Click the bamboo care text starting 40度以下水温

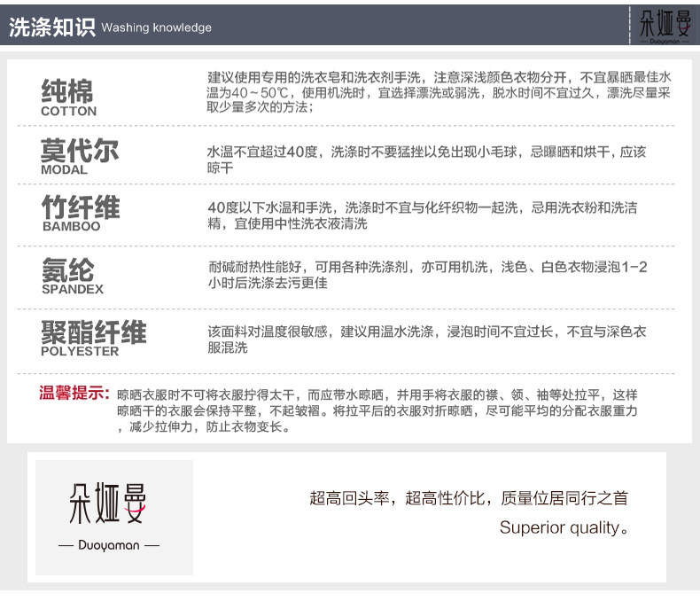(x=423, y=215)
